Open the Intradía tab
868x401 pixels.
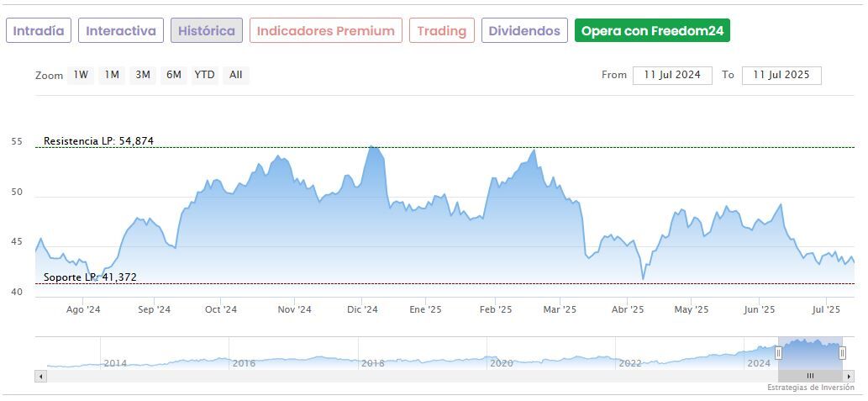click(x=39, y=31)
